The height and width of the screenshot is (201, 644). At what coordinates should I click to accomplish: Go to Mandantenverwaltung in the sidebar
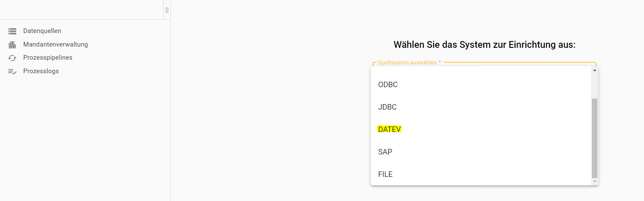click(56, 44)
